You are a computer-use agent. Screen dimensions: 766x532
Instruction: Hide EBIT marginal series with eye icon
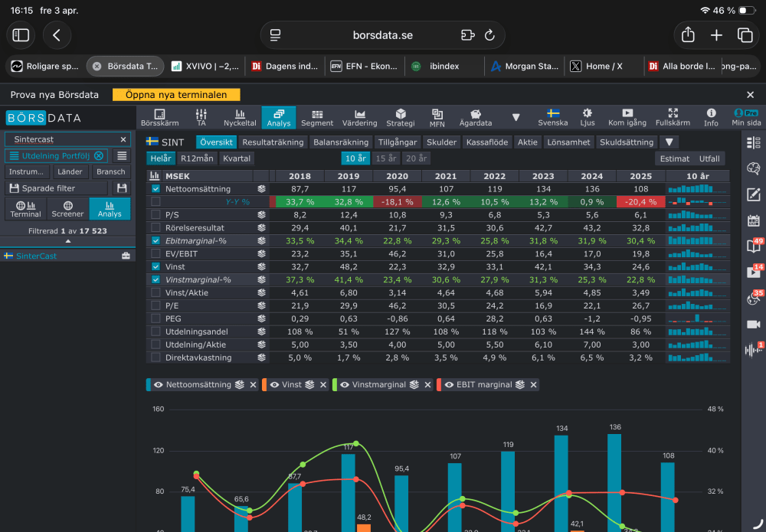pyautogui.click(x=449, y=384)
